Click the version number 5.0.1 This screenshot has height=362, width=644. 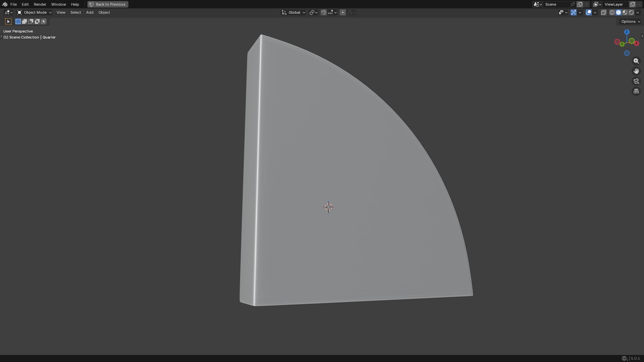[x=635, y=358]
